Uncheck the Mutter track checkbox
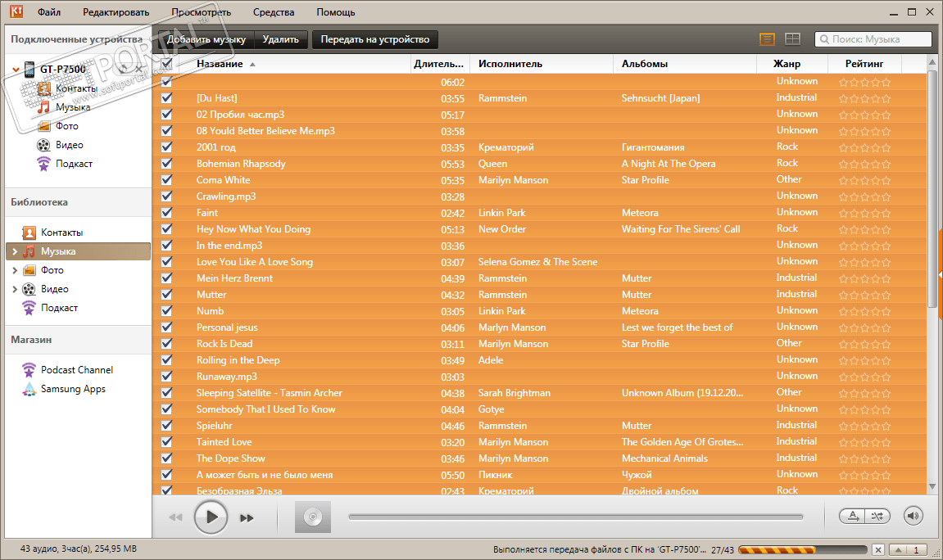Screen dimensions: 943x560 tap(166, 295)
